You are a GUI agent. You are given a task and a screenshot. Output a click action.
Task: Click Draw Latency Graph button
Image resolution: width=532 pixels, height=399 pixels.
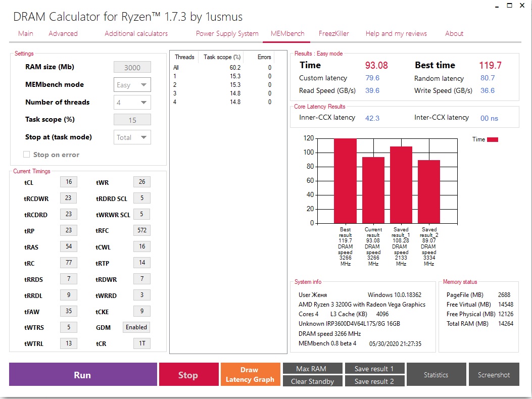click(x=251, y=374)
